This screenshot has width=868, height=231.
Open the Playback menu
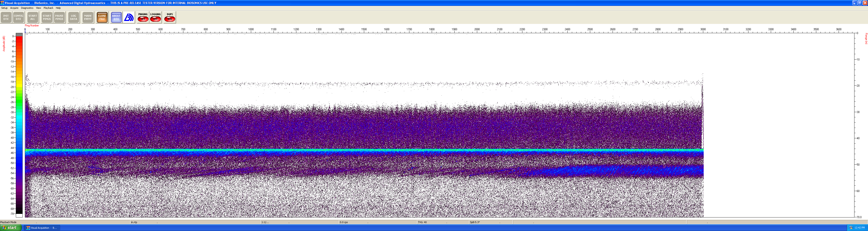(48, 8)
